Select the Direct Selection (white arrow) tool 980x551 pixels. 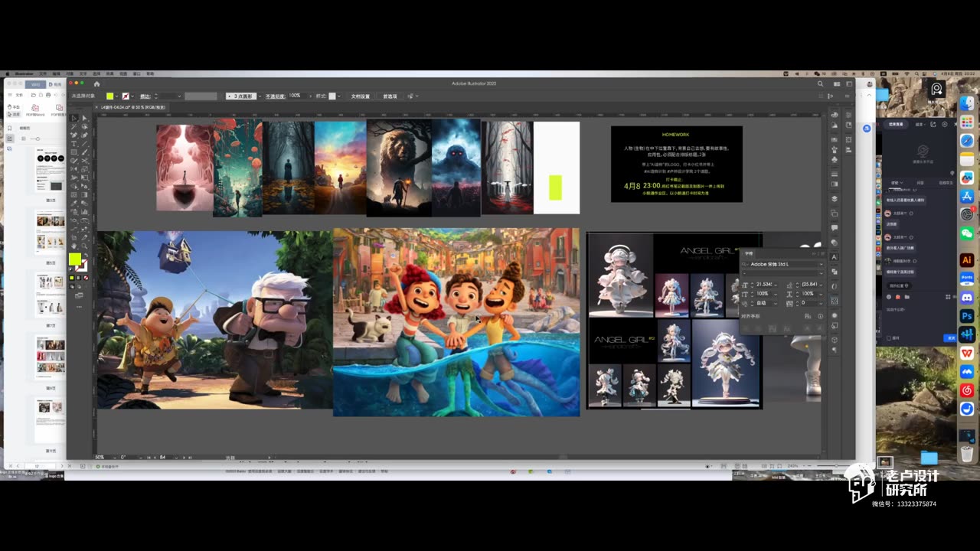pos(83,118)
